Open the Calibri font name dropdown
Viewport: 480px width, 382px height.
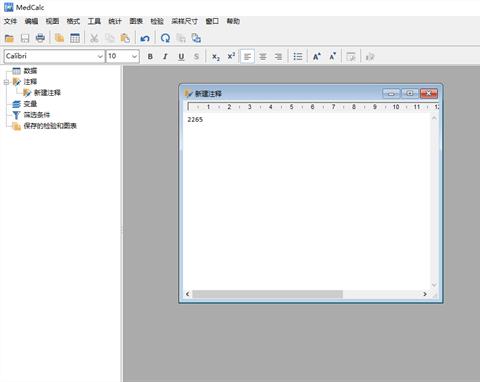(100, 56)
